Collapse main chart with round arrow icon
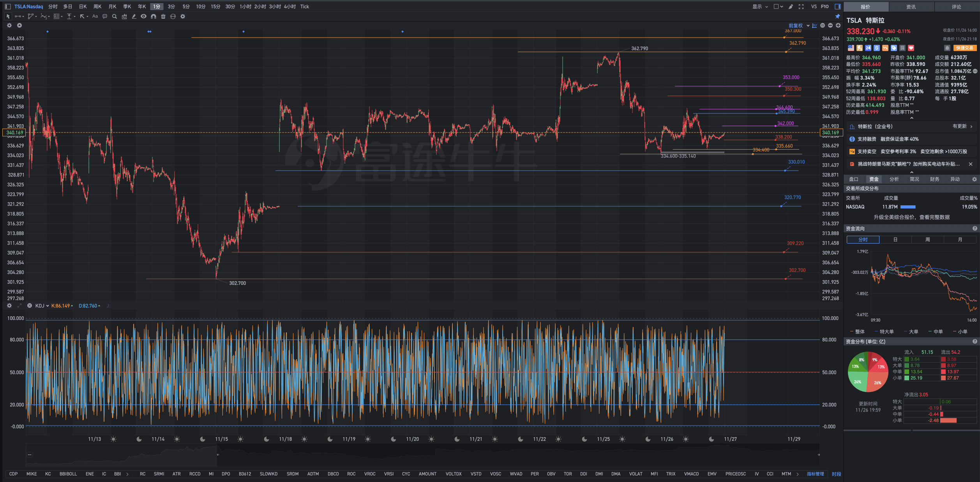This screenshot has height=482, width=980. (x=19, y=25)
